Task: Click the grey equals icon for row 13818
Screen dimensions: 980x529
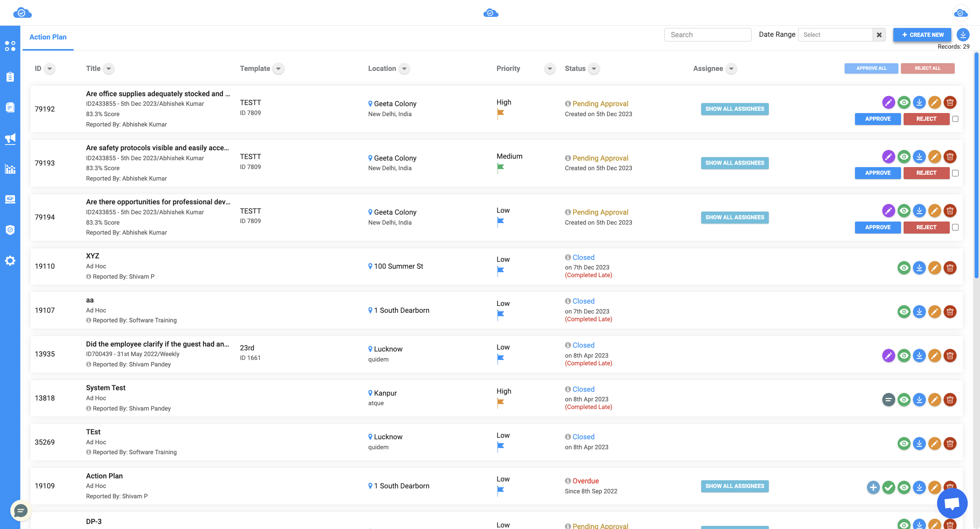Action: click(x=888, y=399)
